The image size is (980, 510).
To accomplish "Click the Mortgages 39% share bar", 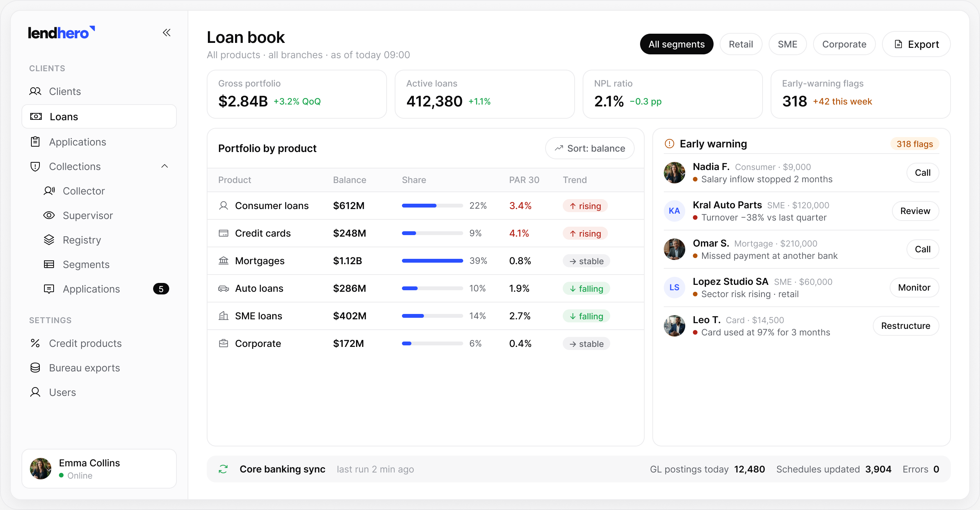I will [x=433, y=261].
